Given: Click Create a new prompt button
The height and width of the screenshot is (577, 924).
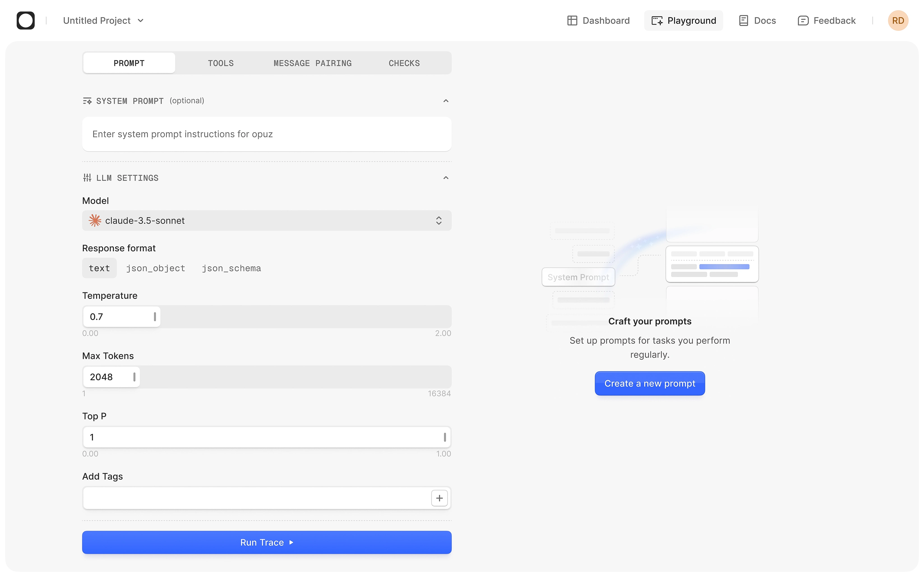Looking at the screenshot, I should (649, 384).
